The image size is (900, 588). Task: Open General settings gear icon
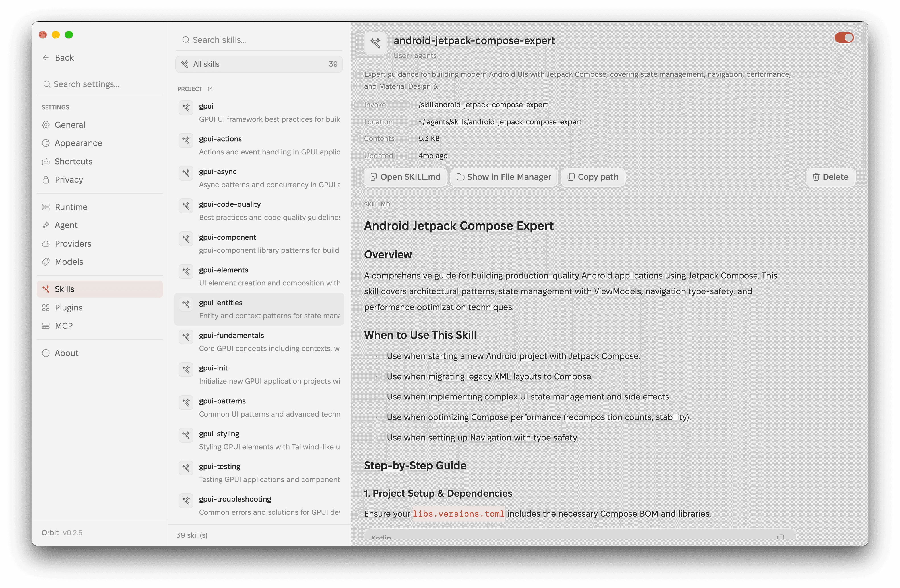(x=46, y=125)
